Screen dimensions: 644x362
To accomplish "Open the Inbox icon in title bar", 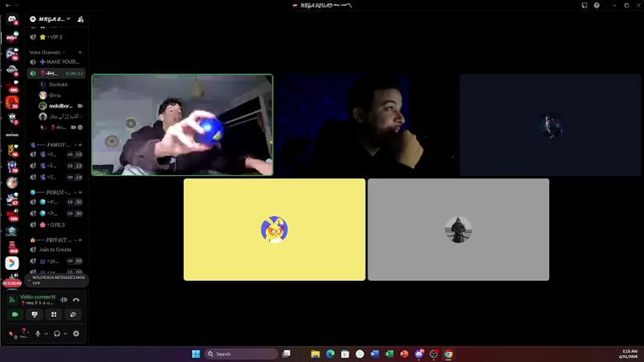I will 584,5.
